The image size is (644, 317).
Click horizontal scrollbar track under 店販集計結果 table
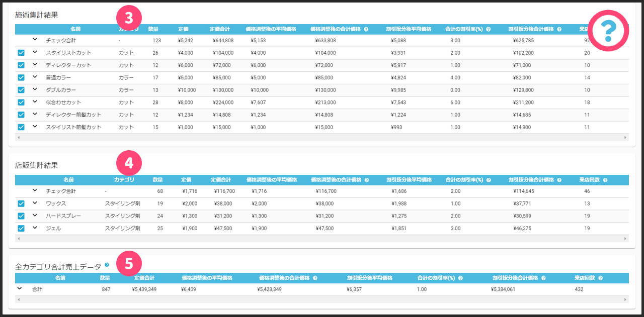coord(322,239)
